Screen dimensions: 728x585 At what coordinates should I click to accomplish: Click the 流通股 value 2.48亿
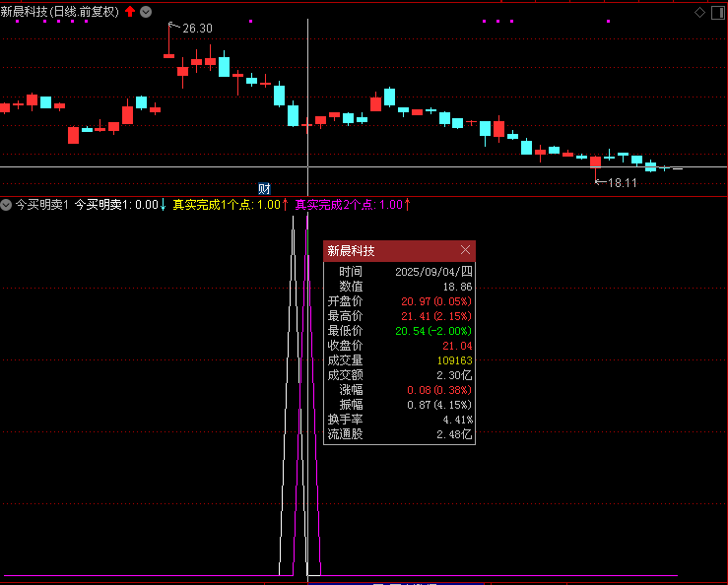click(x=454, y=434)
